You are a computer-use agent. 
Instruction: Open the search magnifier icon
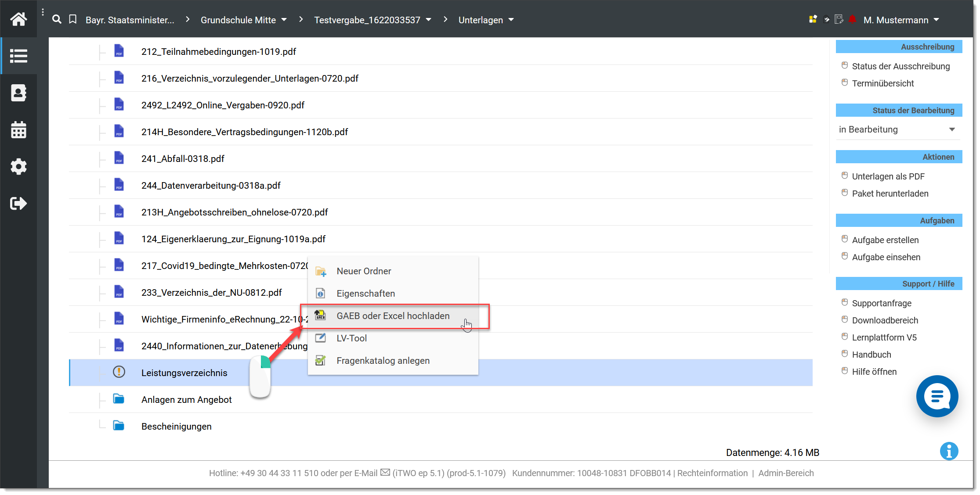[57, 19]
